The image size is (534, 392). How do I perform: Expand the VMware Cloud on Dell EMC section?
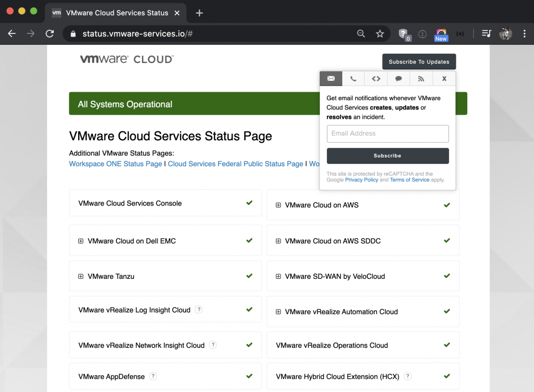coord(80,240)
